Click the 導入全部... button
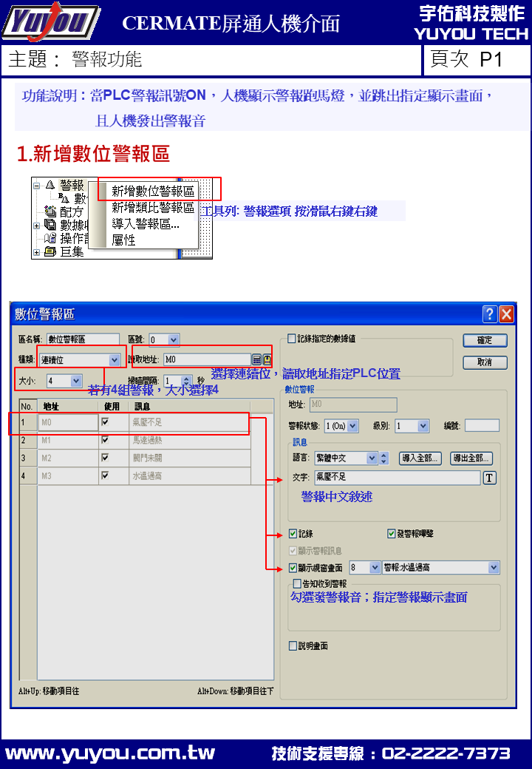The height and width of the screenshot is (769, 532). (x=420, y=458)
